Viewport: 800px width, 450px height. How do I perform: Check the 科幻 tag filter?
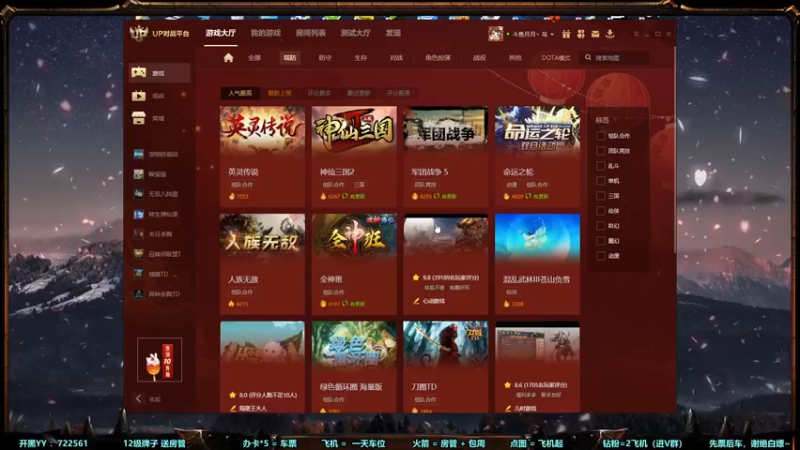pos(601,226)
